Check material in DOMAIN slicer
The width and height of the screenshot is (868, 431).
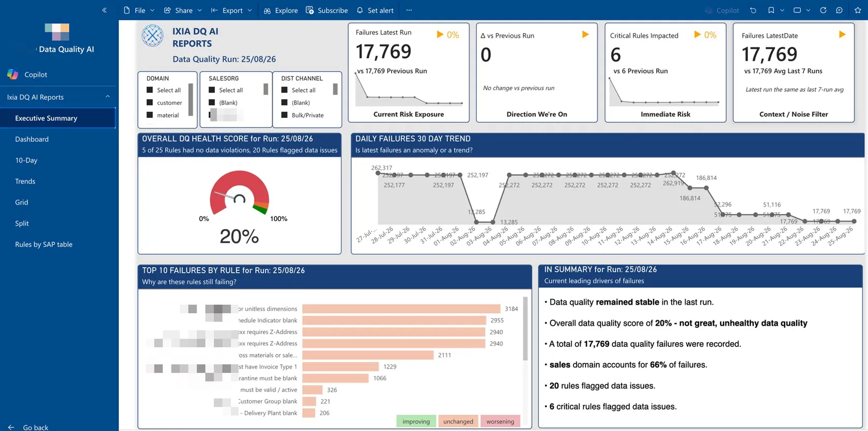pos(150,115)
